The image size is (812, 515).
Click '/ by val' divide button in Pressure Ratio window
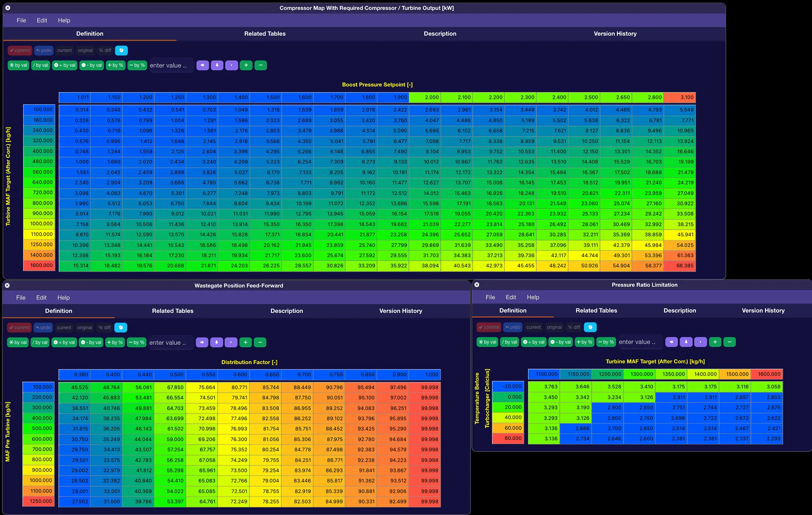click(x=510, y=342)
